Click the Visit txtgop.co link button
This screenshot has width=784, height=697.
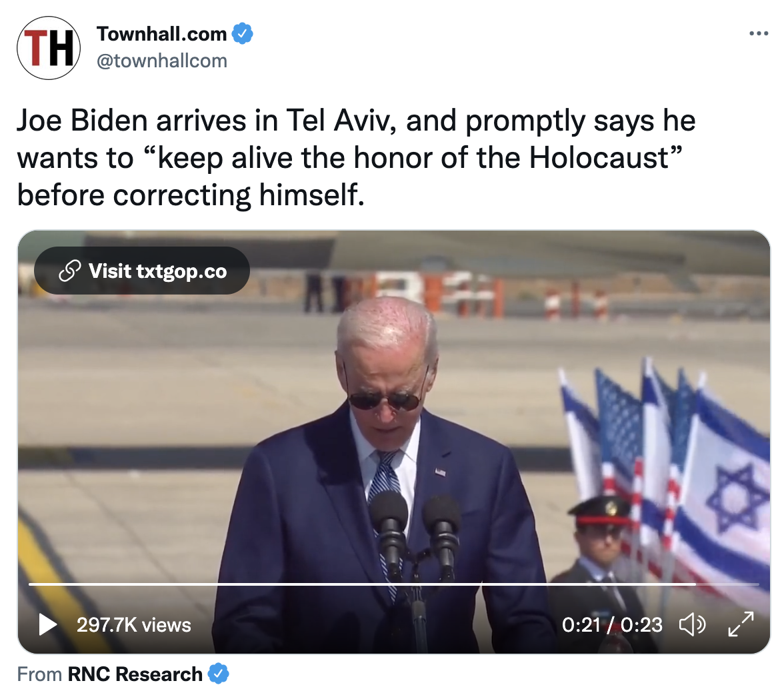click(x=142, y=271)
